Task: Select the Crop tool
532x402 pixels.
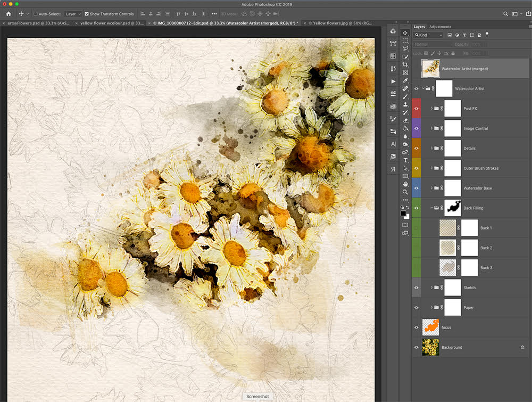Action: pyautogui.click(x=405, y=64)
